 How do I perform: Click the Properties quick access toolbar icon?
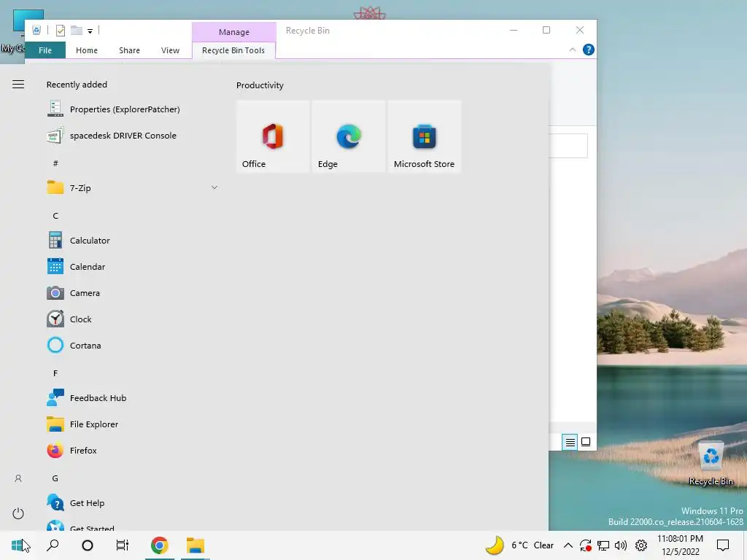point(61,31)
